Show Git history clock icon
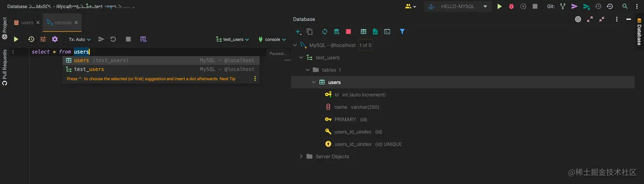The width and height of the screenshot is (644, 184). 598,6
